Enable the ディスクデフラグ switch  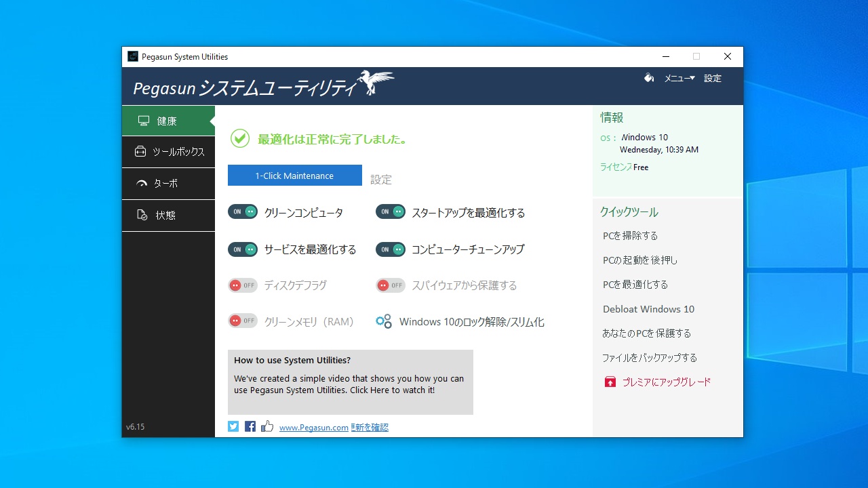coord(243,285)
